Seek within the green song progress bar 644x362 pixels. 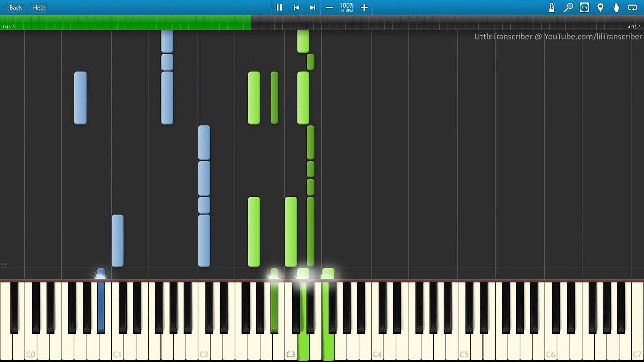click(x=126, y=23)
